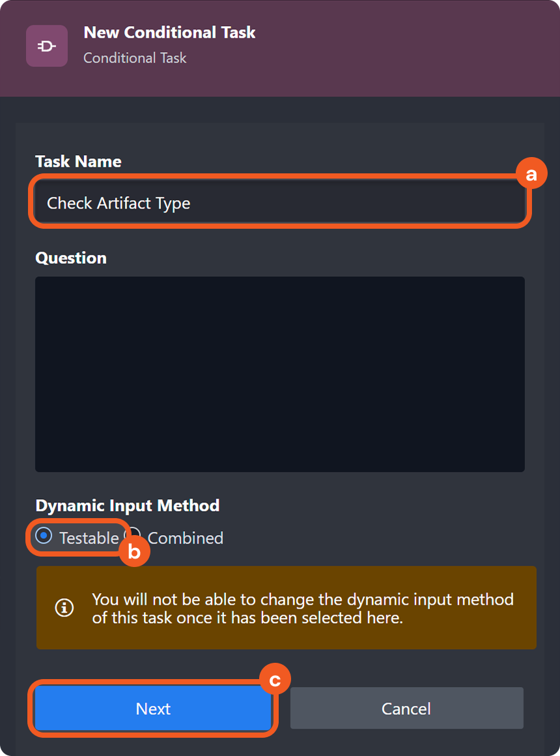Click the dynamic input method warning message

pyautogui.click(x=303, y=608)
